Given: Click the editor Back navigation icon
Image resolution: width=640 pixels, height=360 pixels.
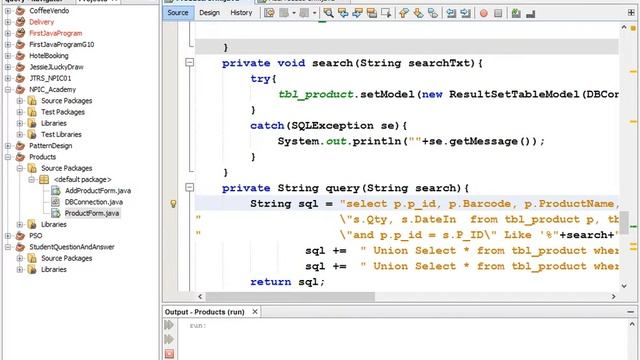Looking at the screenshot, I should click(284, 13).
